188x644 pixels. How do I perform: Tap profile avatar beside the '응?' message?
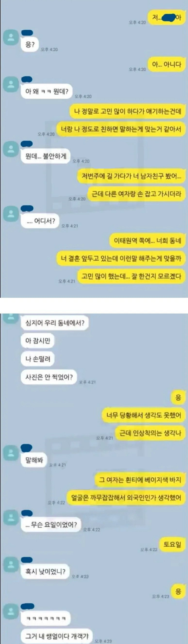coord(11,38)
